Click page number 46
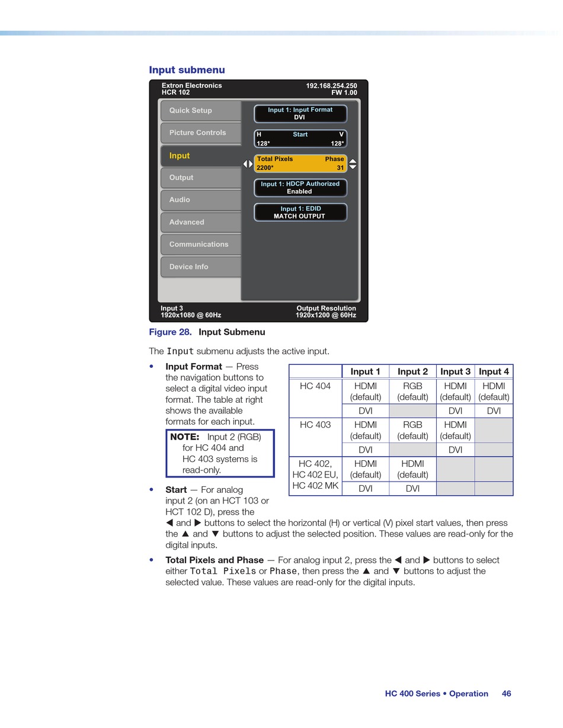 (506, 694)
